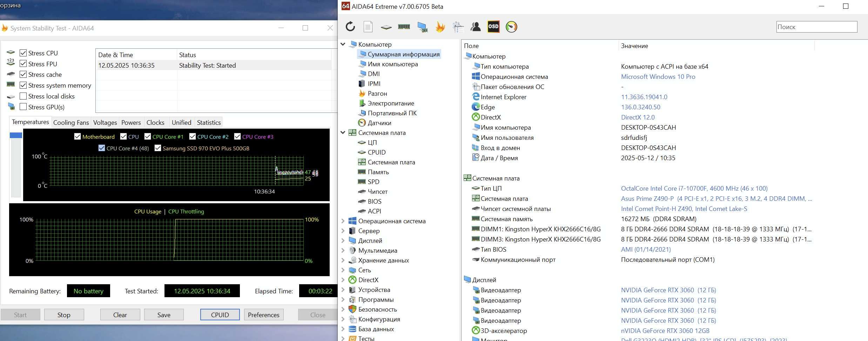Viewport: 868px width, 341px height.
Task: Toggle CPU Core #1 graph checkbox
Action: (x=148, y=136)
